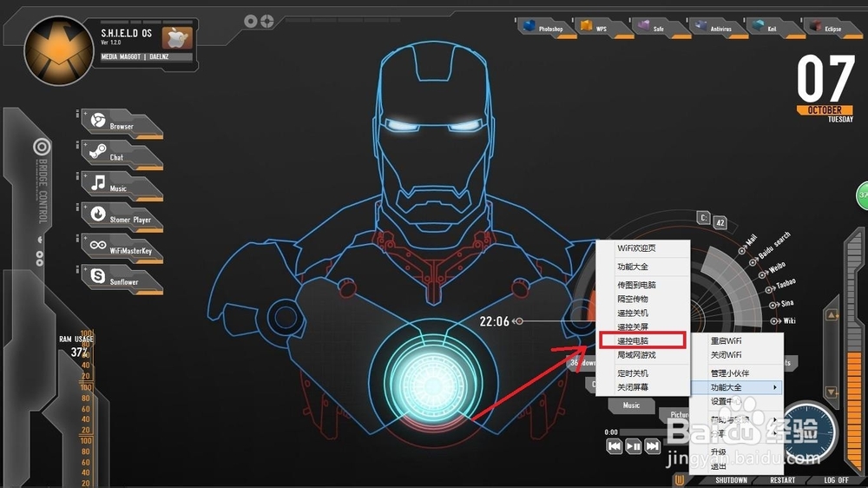
Task: Open Keil from the top dock
Action: coord(774,28)
